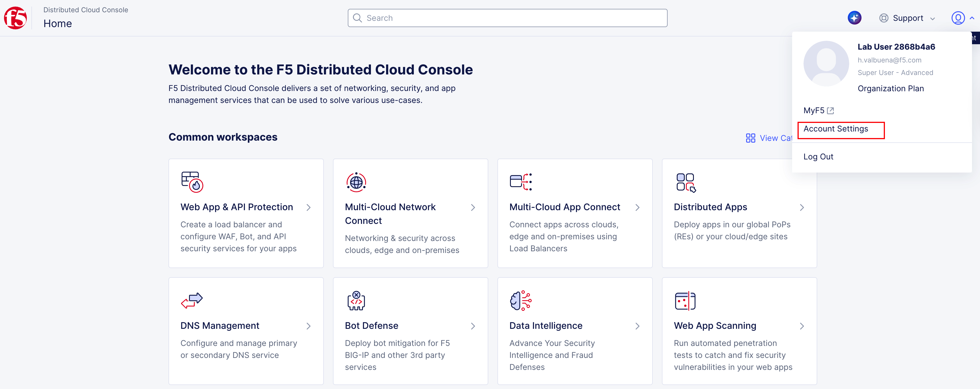Click the Multi-Cloud App Connect icon
Image resolution: width=980 pixels, height=389 pixels.
pos(521,182)
